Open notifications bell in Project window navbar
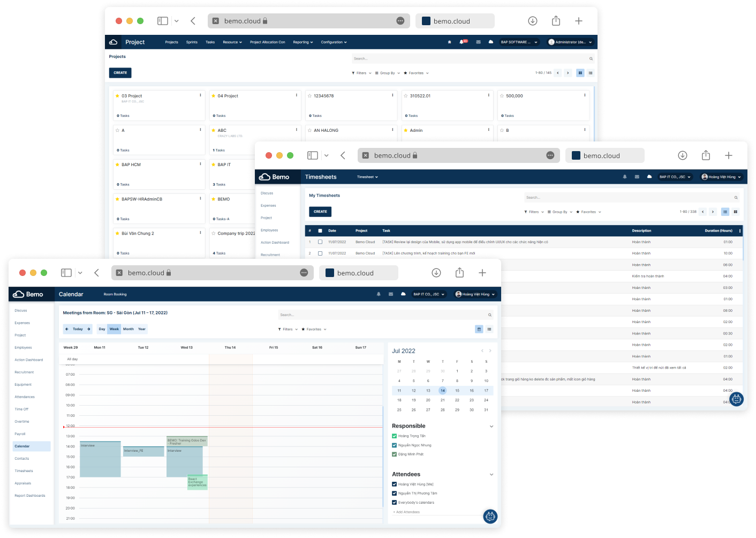756x538 pixels. point(462,42)
